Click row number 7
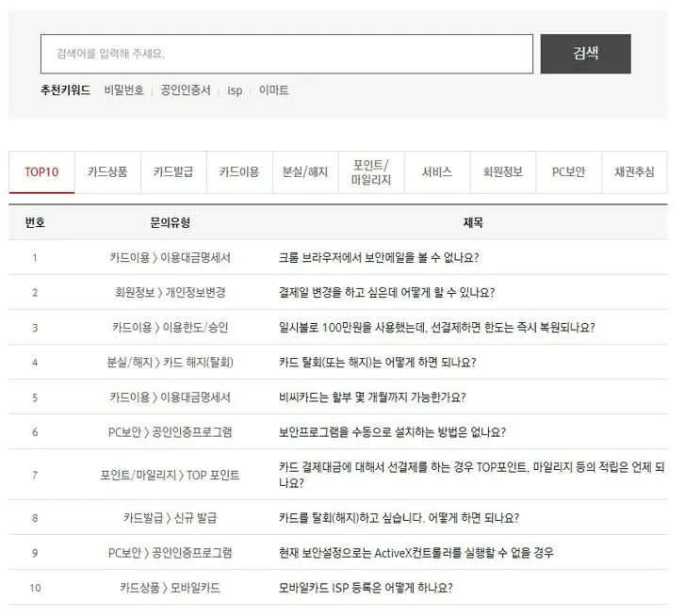This screenshot has width=685, height=616. click(35, 475)
